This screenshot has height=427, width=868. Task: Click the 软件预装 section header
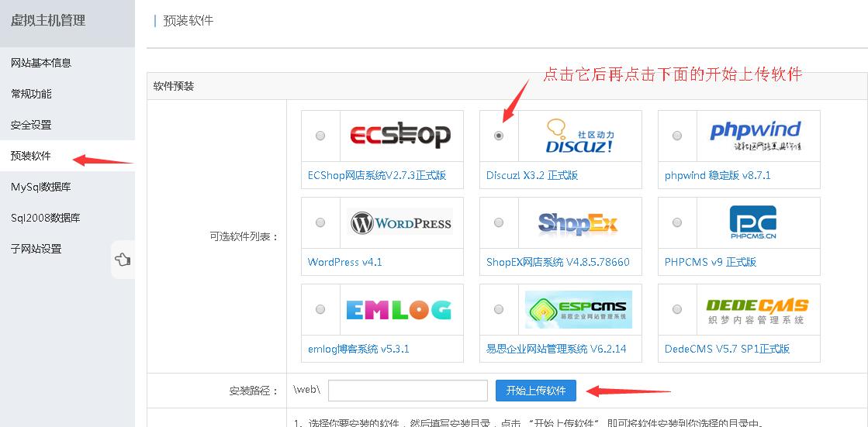(174, 86)
